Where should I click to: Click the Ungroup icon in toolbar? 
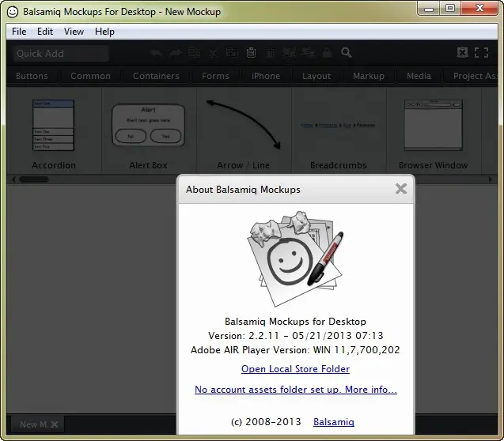(308, 53)
